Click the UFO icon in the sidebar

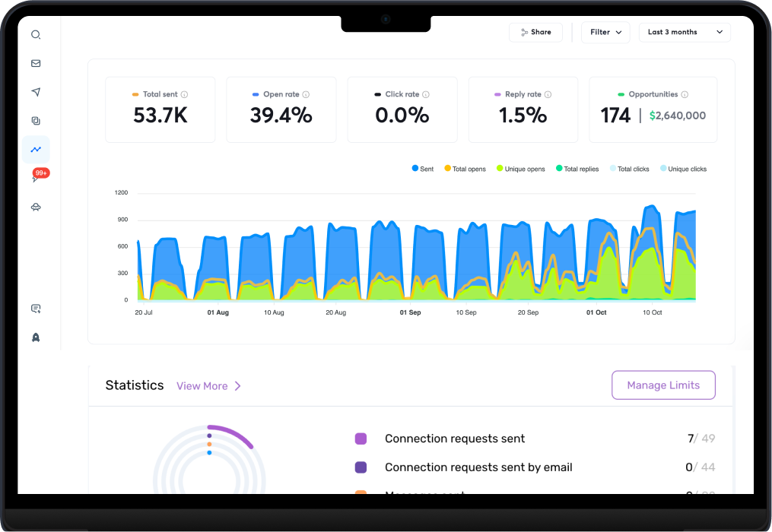tap(36, 207)
